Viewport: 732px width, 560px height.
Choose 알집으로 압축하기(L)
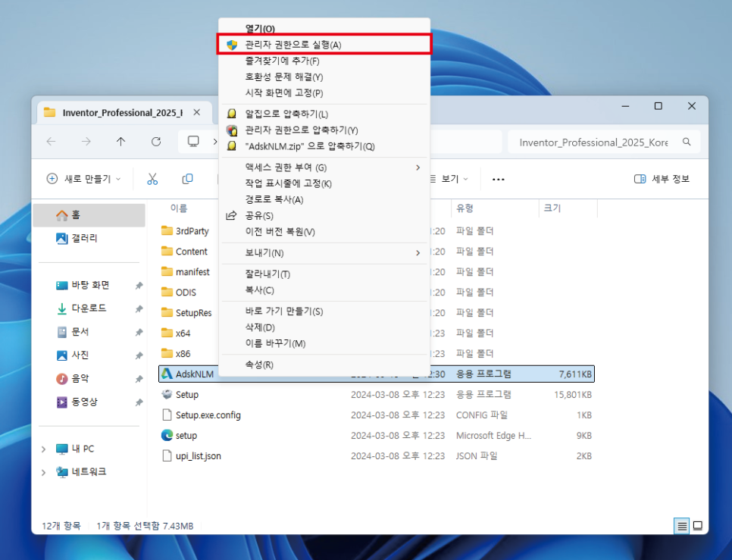tap(324, 114)
